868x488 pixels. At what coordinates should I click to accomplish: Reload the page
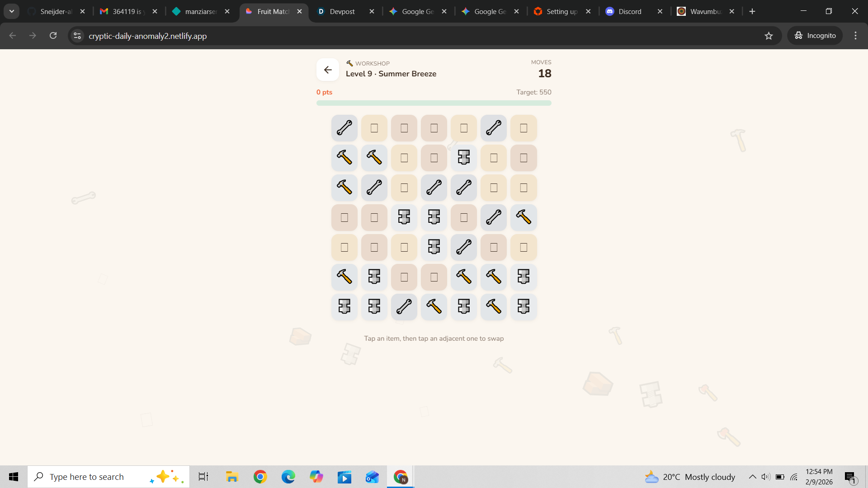pyautogui.click(x=53, y=36)
